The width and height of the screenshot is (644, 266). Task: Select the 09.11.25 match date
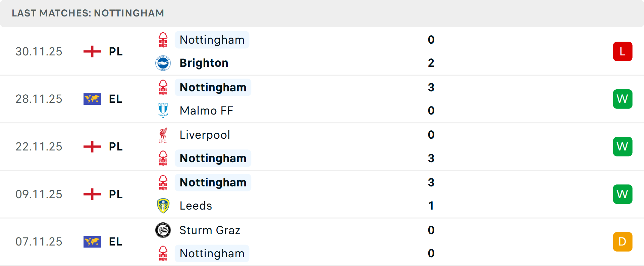pos(39,194)
